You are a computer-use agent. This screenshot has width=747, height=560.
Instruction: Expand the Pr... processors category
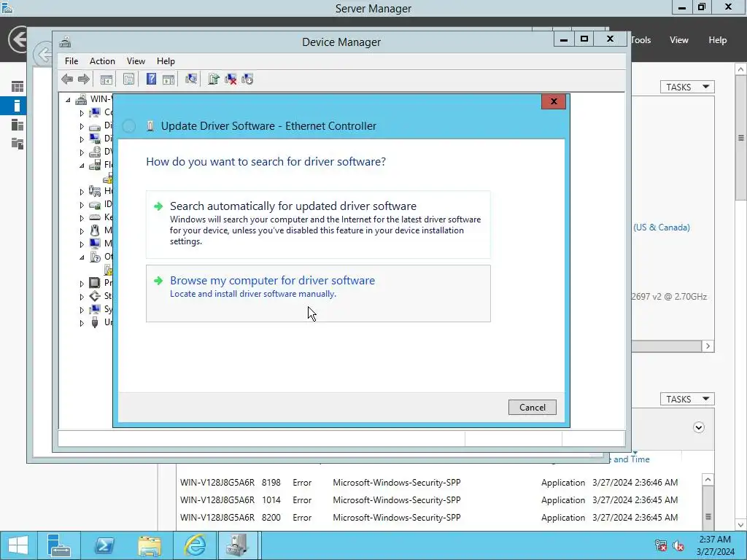(x=82, y=284)
